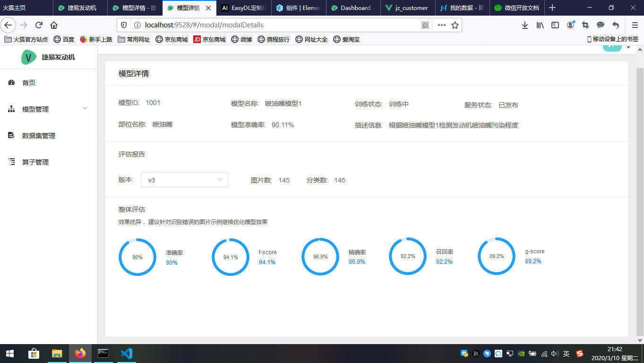Open the 首页 dashboard sidebar item

click(x=49, y=83)
